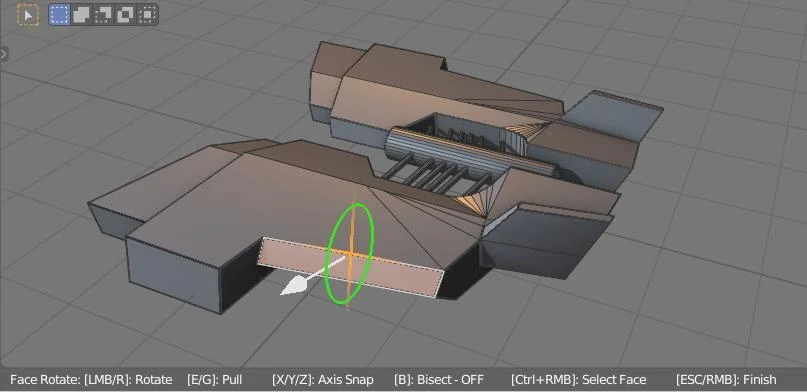The height and width of the screenshot is (392, 807).
Task: Click the "[B]: Bisect - OFF" status hint
Action: [x=439, y=380]
